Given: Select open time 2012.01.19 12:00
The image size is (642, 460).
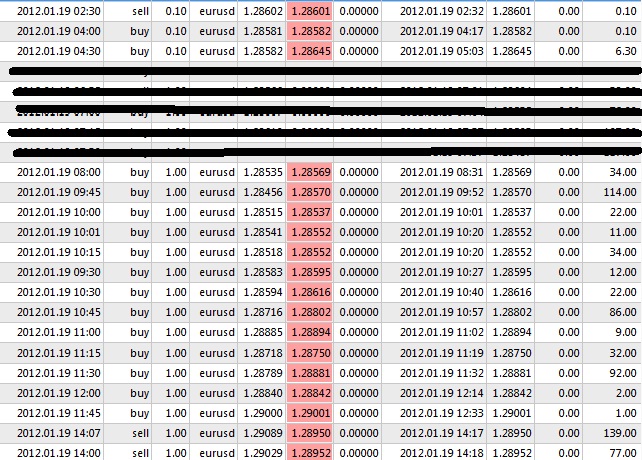Looking at the screenshot, I should [59, 393].
